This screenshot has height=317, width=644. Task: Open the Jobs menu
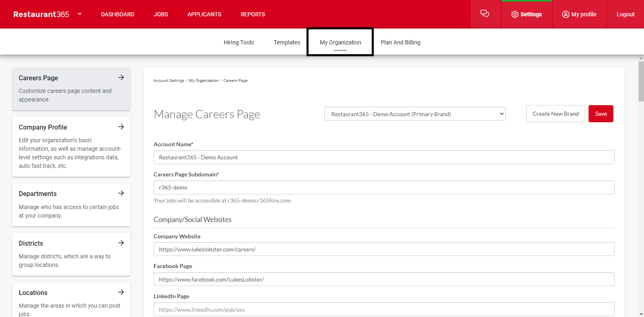[161, 14]
